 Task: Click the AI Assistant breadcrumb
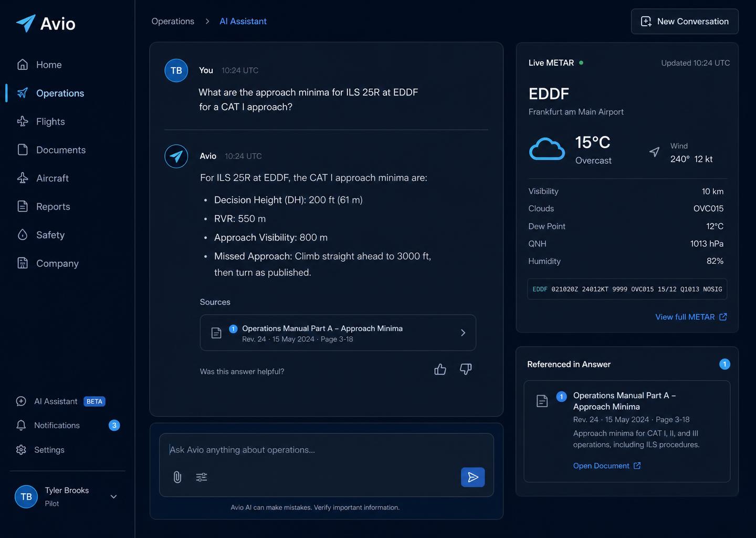coord(243,21)
